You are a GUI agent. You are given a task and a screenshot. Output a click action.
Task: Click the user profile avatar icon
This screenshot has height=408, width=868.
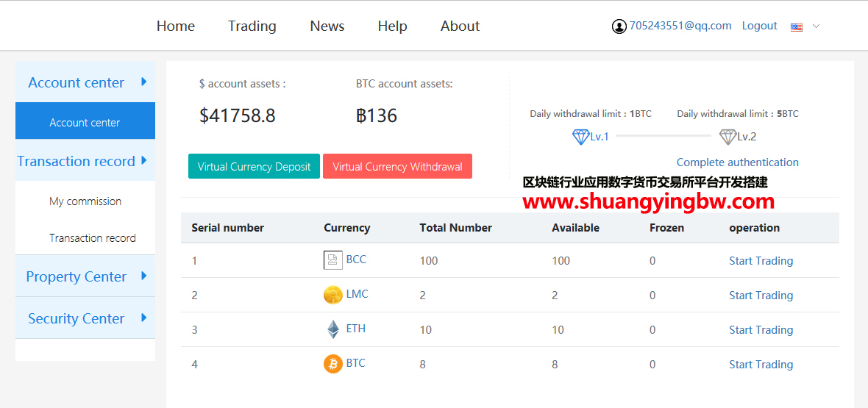(x=619, y=26)
